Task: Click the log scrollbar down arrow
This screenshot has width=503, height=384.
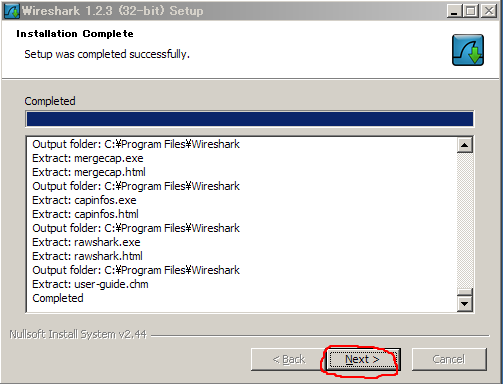Action: [x=465, y=304]
